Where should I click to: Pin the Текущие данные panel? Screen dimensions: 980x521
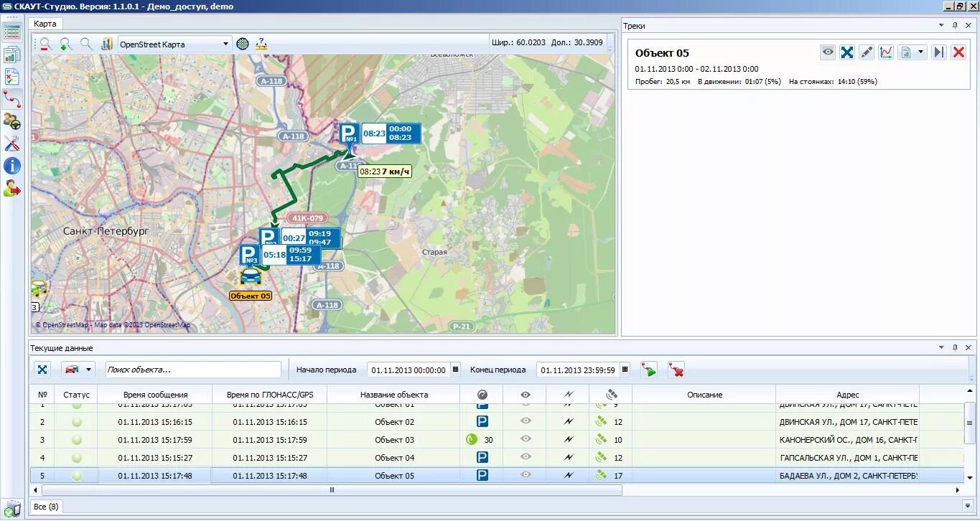coord(955,347)
